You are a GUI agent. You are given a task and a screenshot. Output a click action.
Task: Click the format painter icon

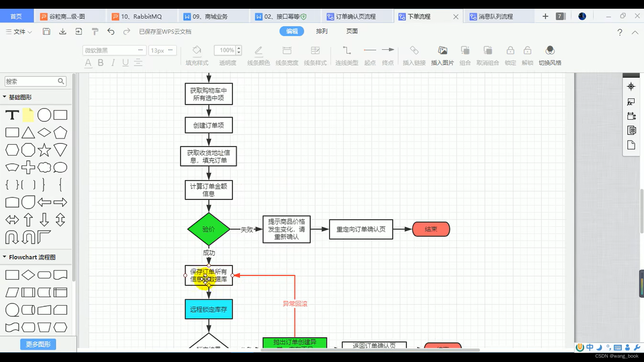point(95,32)
